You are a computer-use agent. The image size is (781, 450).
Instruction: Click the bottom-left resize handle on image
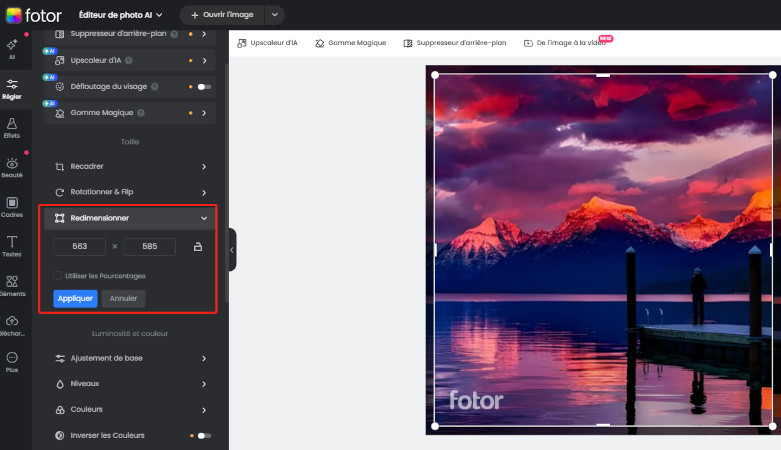pyautogui.click(x=435, y=426)
